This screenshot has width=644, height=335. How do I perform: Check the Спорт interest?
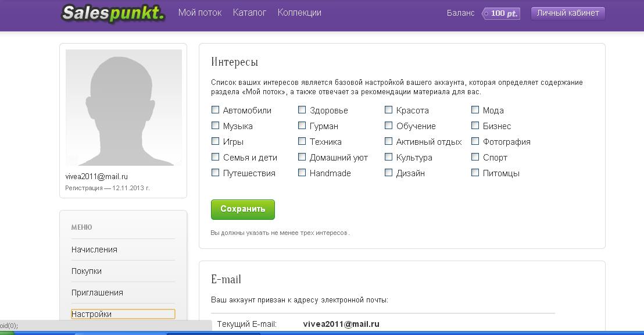[x=475, y=156]
